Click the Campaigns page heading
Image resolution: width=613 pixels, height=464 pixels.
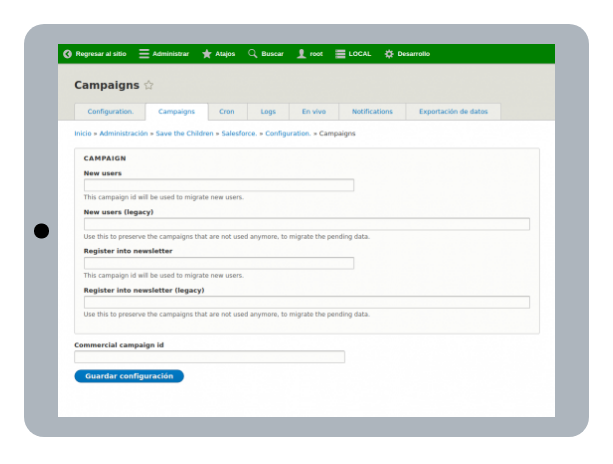(107, 85)
